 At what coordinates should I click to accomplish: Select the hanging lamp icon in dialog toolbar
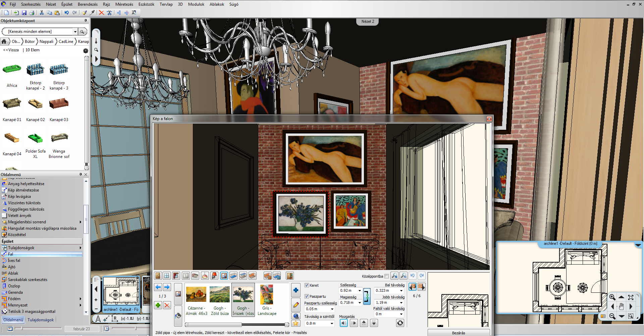[205, 276]
